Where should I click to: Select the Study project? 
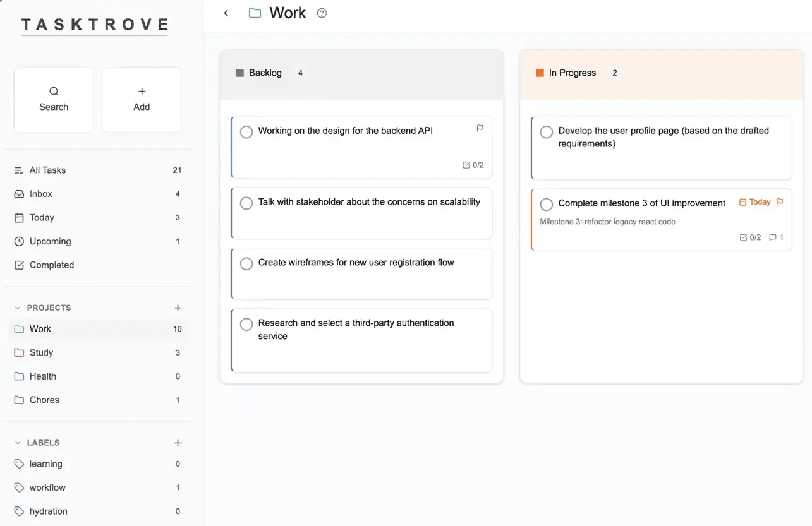41,352
